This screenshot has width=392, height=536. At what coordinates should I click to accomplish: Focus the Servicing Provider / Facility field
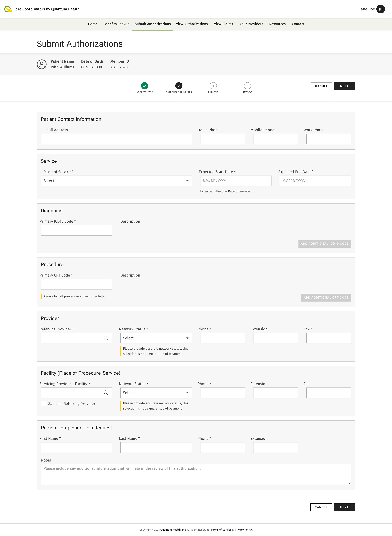tap(76, 393)
